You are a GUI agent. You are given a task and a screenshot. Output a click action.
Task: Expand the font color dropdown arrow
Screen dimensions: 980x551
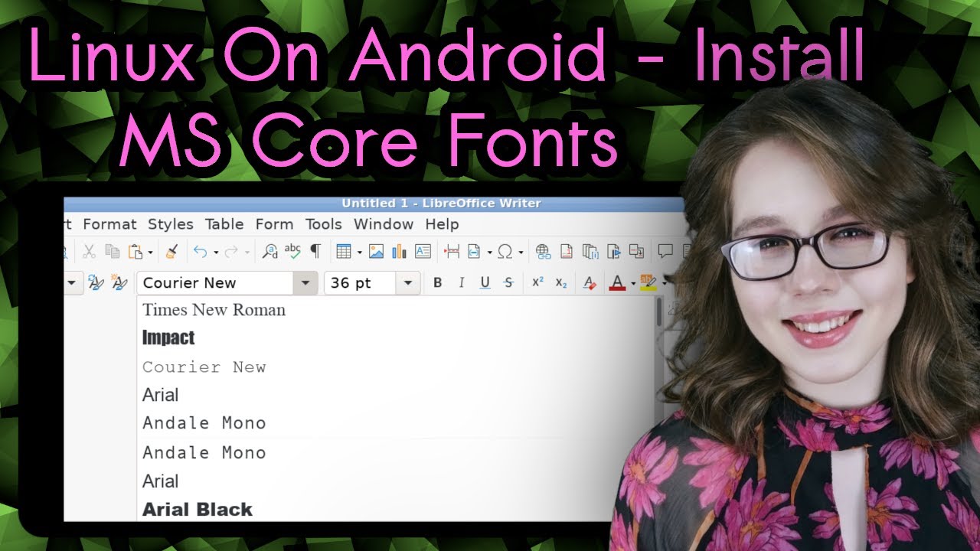click(x=633, y=284)
